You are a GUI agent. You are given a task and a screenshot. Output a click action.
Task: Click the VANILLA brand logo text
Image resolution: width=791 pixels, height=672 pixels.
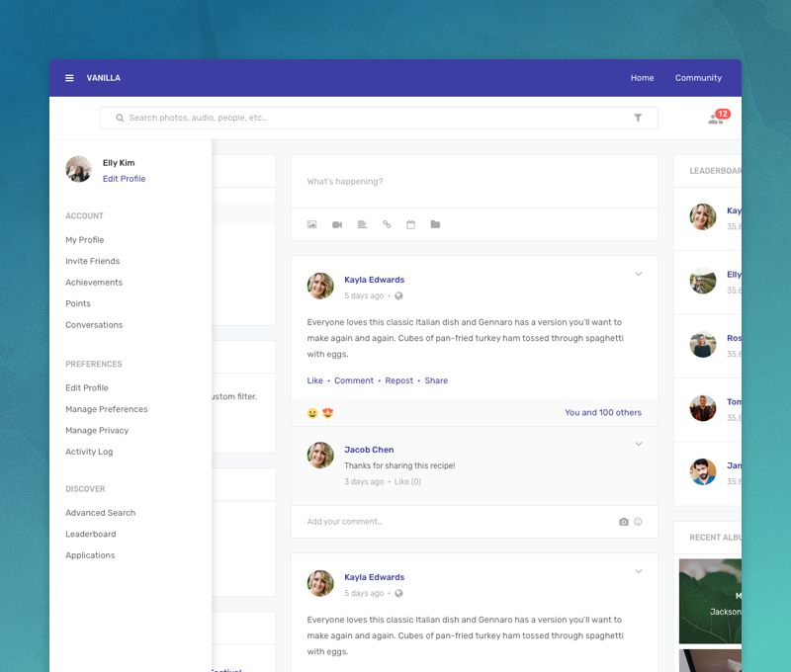(x=104, y=78)
